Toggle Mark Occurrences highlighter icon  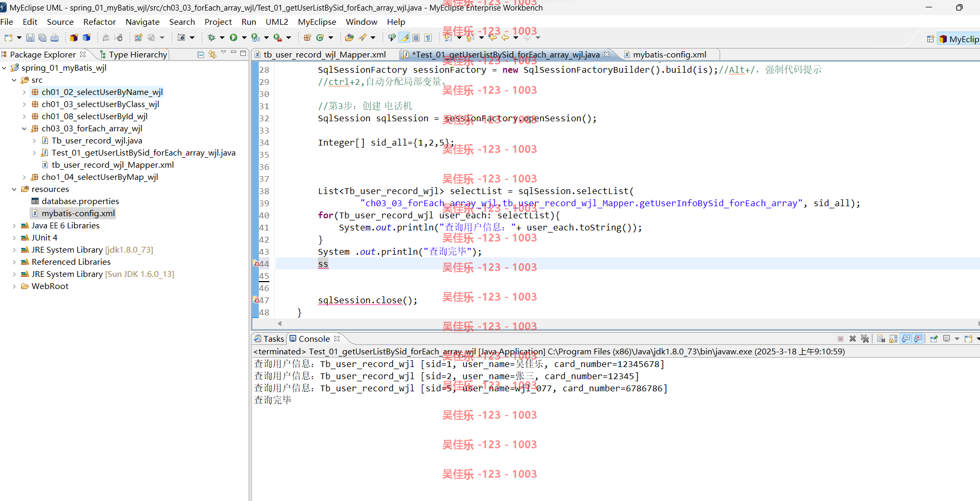click(404, 37)
